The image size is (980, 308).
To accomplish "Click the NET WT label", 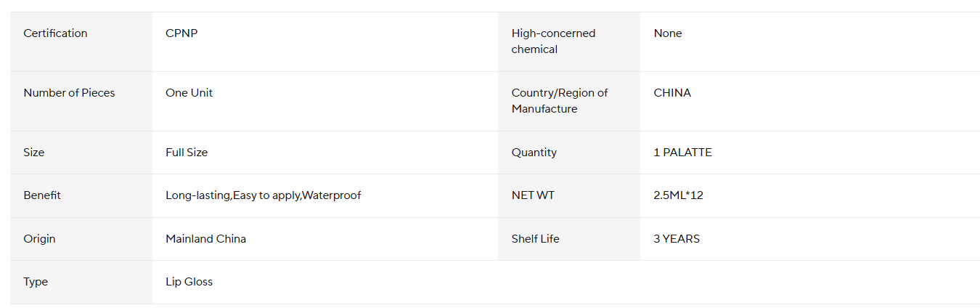I will pyautogui.click(x=533, y=195).
